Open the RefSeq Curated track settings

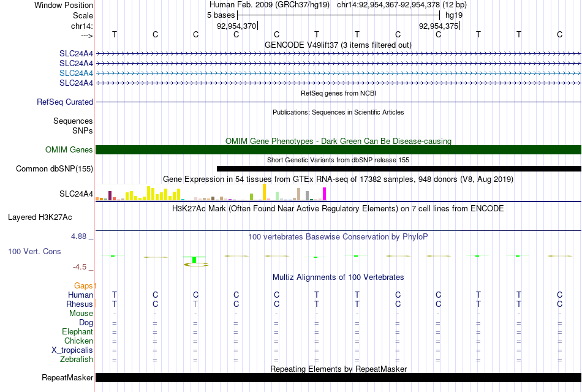click(65, 102)
